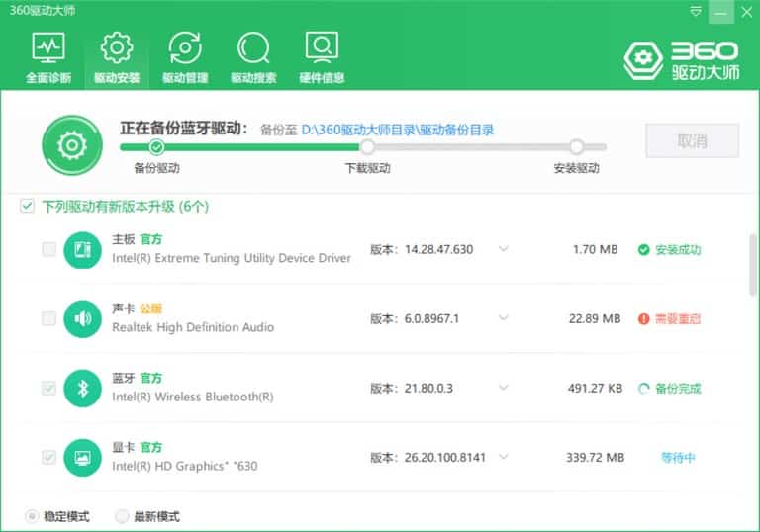Viewport: 760px width, 532px height.
Task: Click the 安装驱动 step marker
Action: coord(576,146)
